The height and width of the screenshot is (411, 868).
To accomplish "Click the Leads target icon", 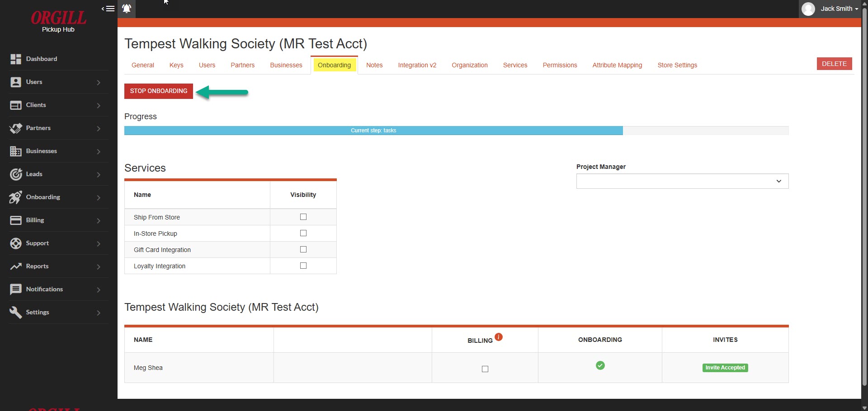I will click(16, 174).
